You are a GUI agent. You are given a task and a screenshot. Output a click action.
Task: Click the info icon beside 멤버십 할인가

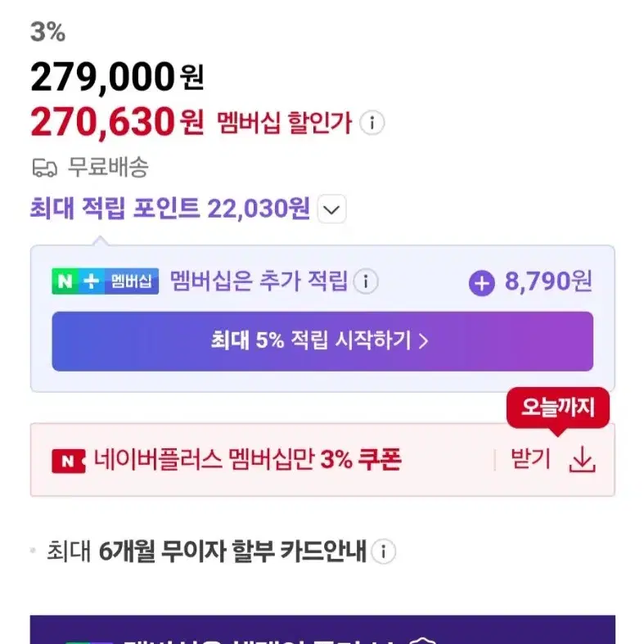372,123
